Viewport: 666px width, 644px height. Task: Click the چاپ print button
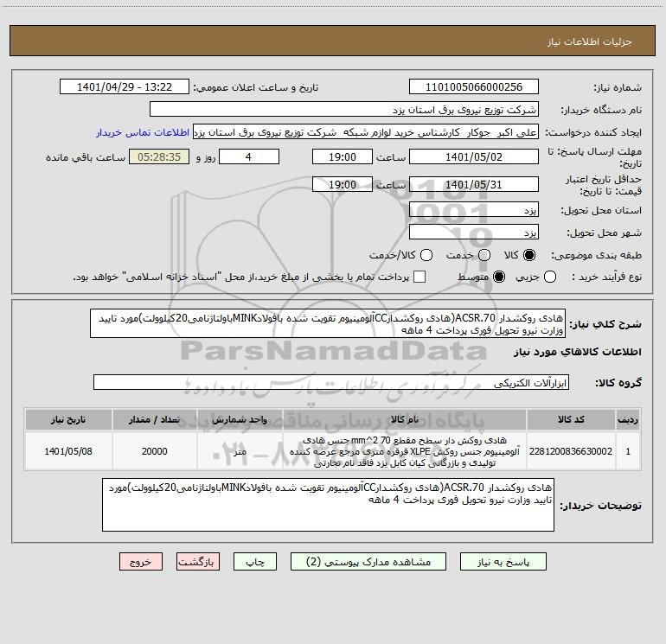click(x=255, y=562)
